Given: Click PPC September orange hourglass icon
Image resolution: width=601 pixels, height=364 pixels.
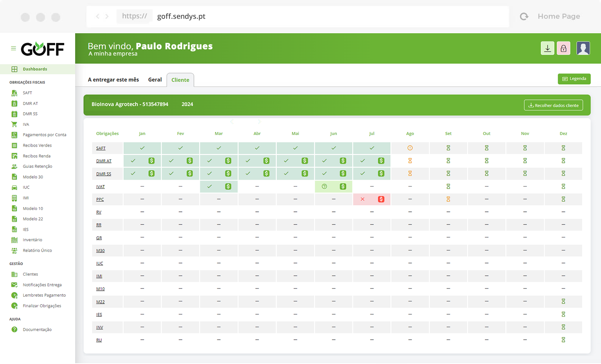Looking at the screenshot, I should [448, 199].
